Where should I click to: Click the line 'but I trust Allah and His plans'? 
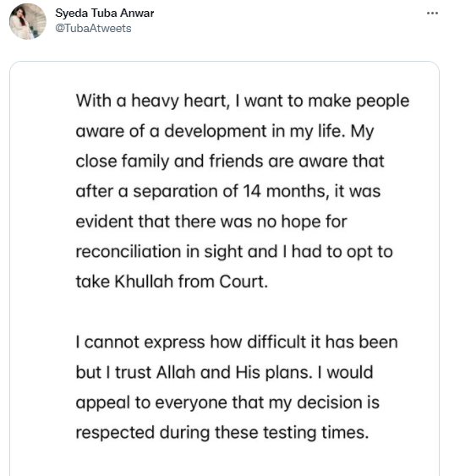[x=194, y=372]
